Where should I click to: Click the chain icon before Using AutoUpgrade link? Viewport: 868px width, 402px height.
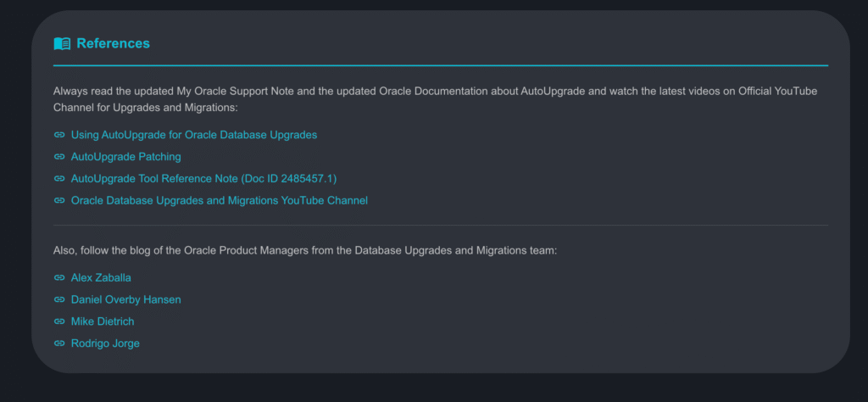coord(59,135)
